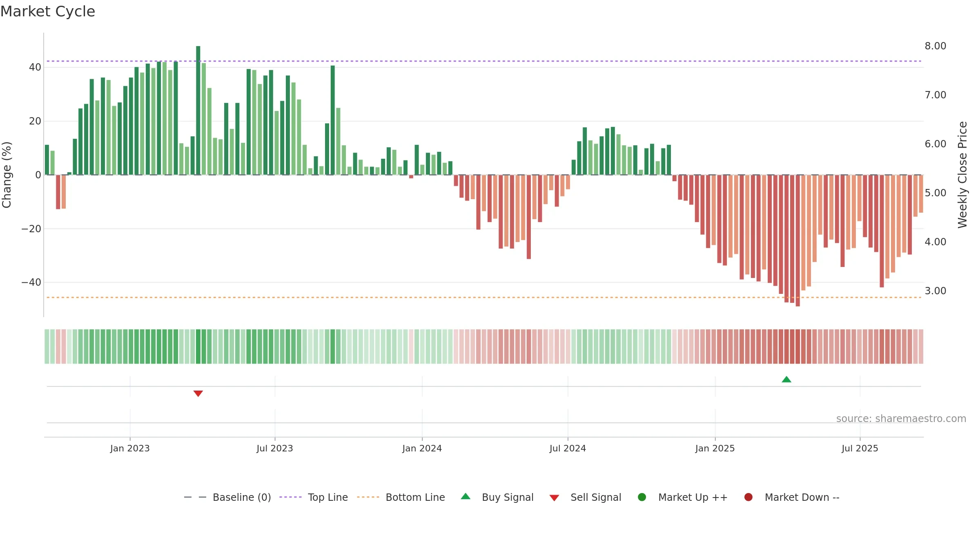The image size is (980, 551).
Task: Click the 3.00 price axis tick label
Action: (x=935, y=291)
